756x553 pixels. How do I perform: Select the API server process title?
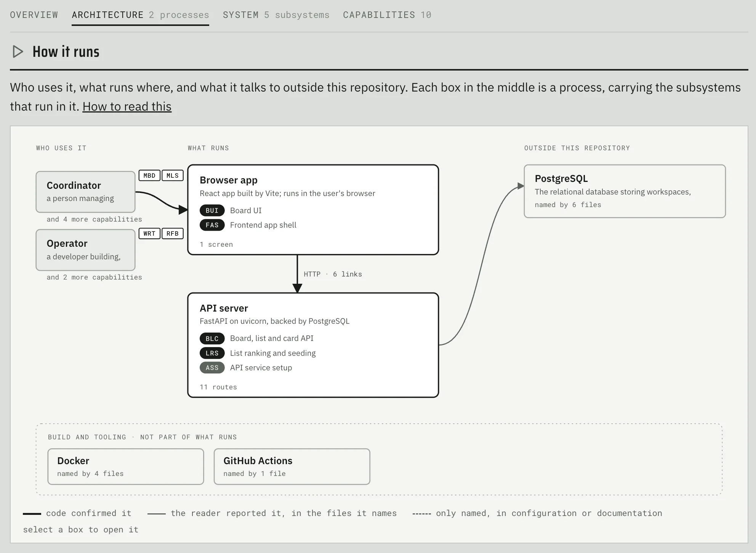click(224, 308)
